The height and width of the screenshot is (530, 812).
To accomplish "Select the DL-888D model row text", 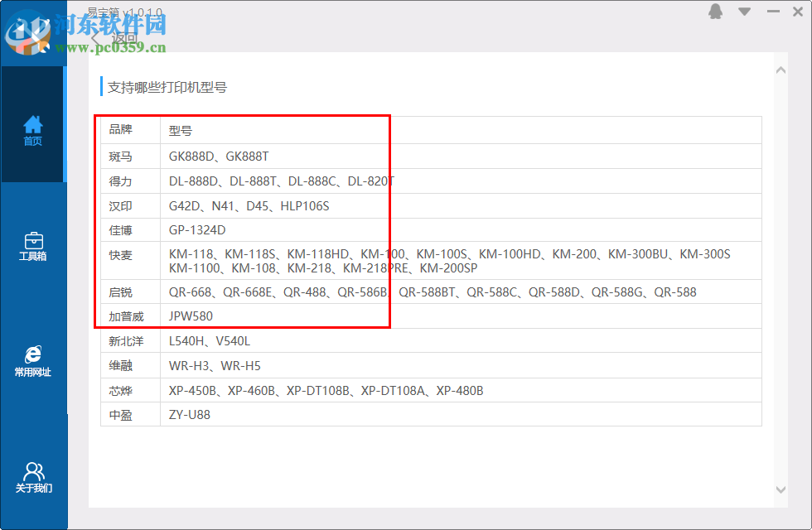I will point(282,181).
